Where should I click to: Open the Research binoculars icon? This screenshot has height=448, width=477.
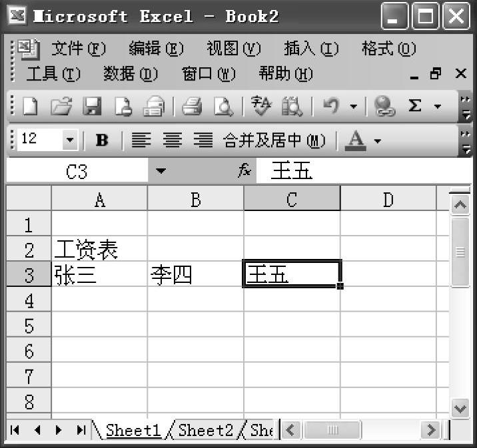pos(292,106)
